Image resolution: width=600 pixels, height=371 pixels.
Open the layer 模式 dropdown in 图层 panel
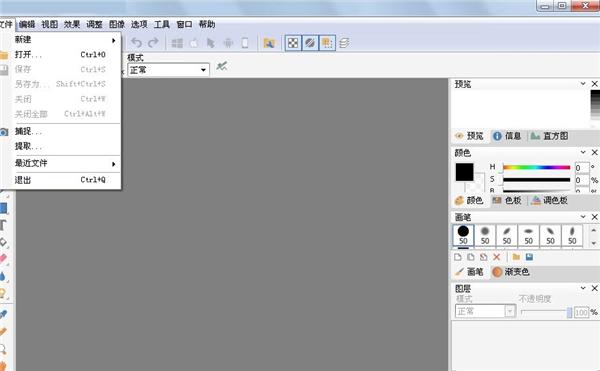[485, 311]
